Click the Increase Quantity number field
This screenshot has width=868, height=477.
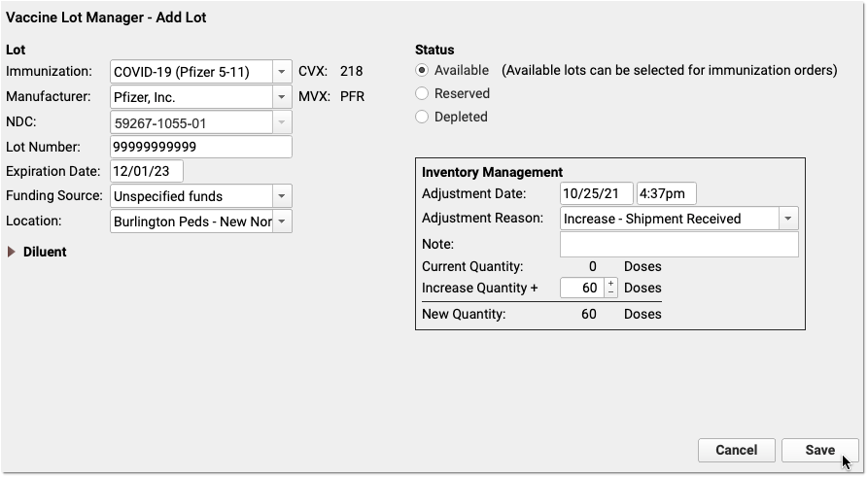582,288
